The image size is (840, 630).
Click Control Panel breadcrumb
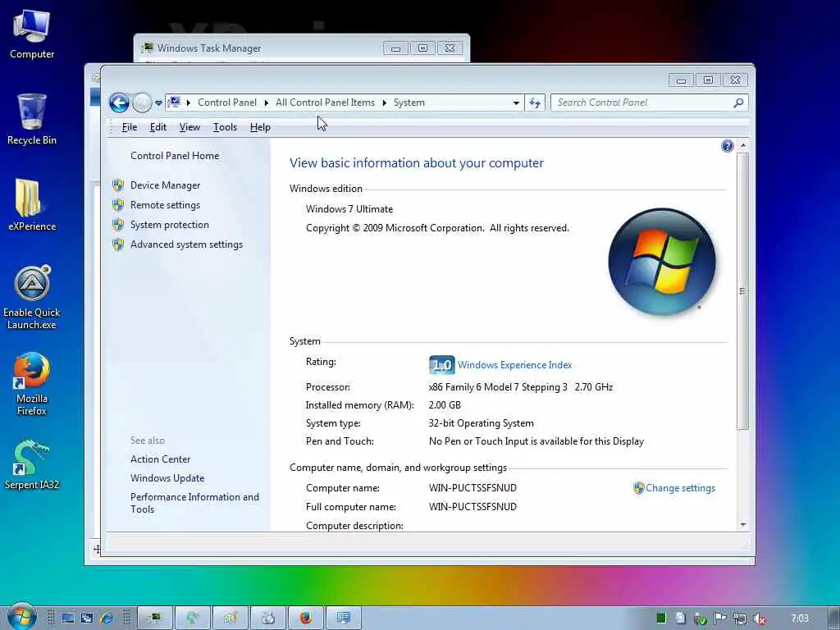click(x=227, y=103)
